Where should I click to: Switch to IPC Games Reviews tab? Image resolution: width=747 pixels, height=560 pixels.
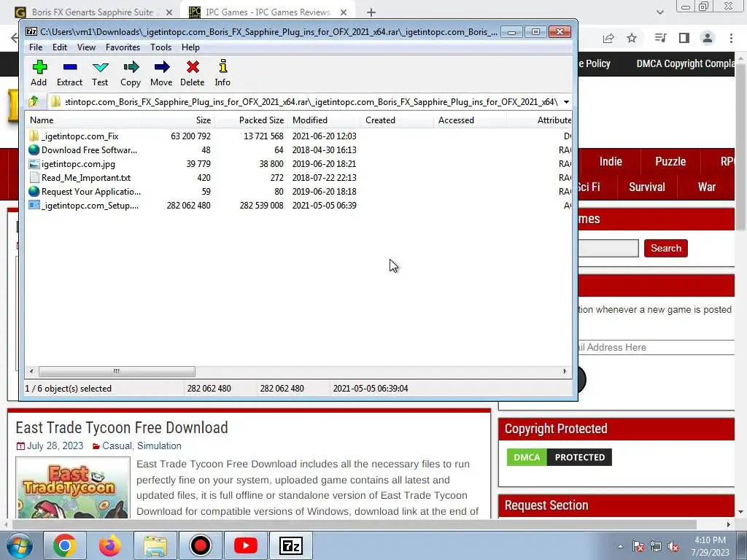(268, 12)
